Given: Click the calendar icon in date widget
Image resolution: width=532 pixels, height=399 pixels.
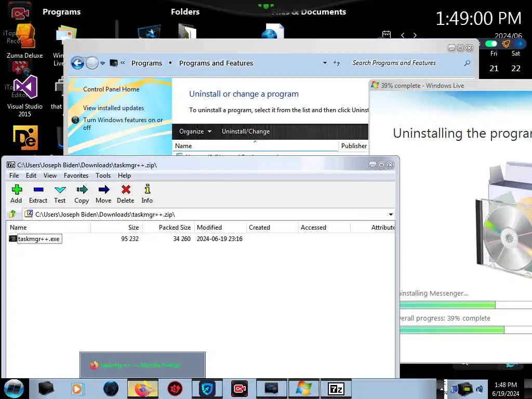Looking at the screenshot, I should (387, 35).
